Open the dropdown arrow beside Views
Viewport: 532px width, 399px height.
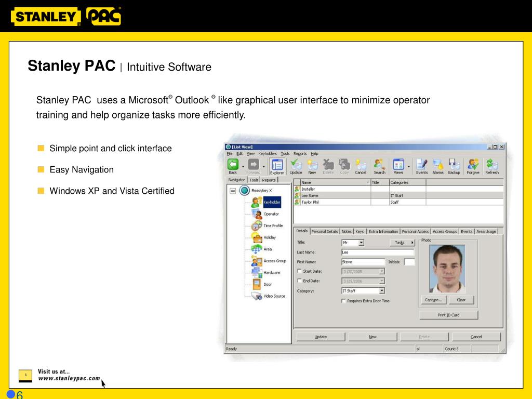(408, 167)
